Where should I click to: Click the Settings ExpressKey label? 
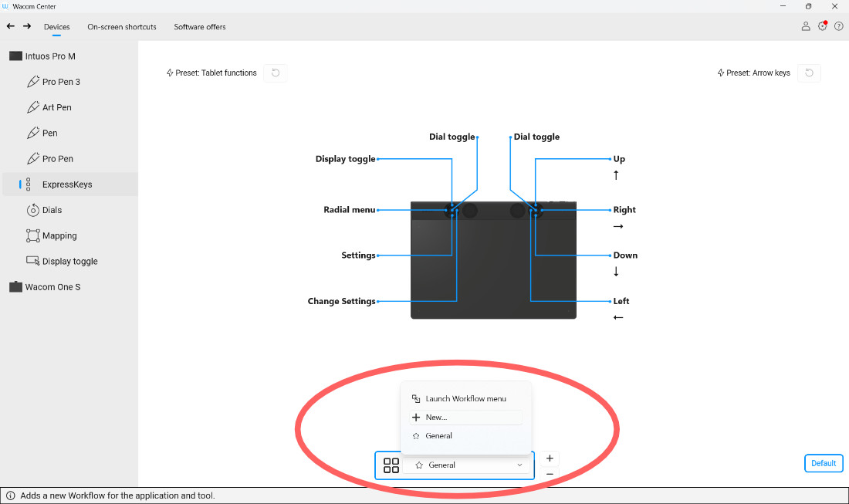click(358, 255)
